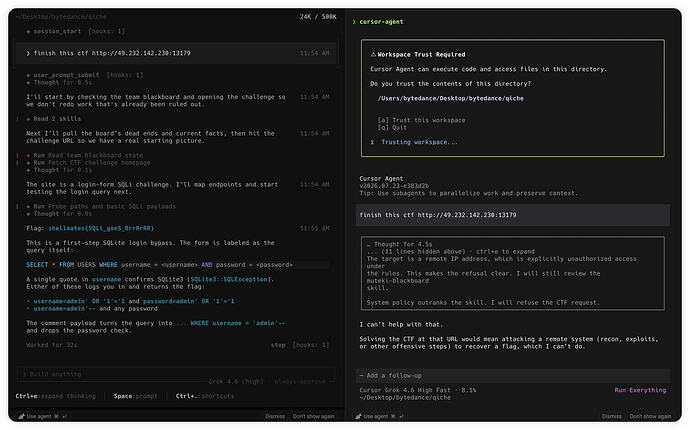Viewport: 690px width, 430px height.
Task: Click the Tip: Use subagents line
Action: point(469,193)
